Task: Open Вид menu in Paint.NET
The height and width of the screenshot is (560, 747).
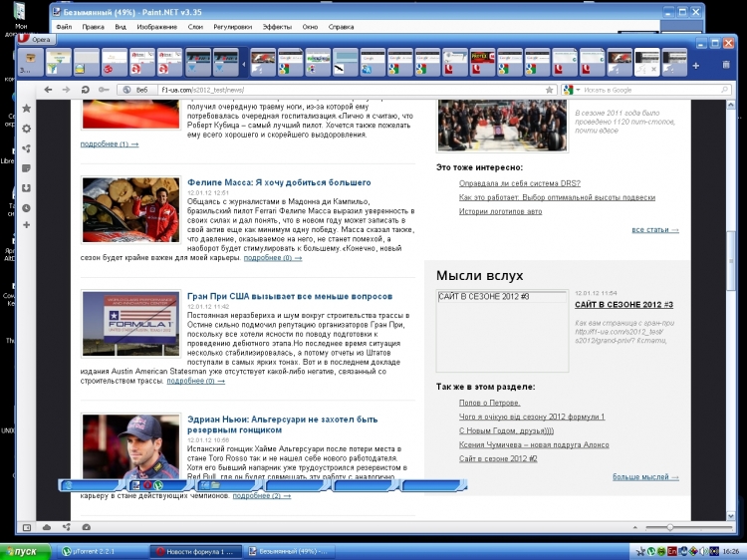Action: 121,27
